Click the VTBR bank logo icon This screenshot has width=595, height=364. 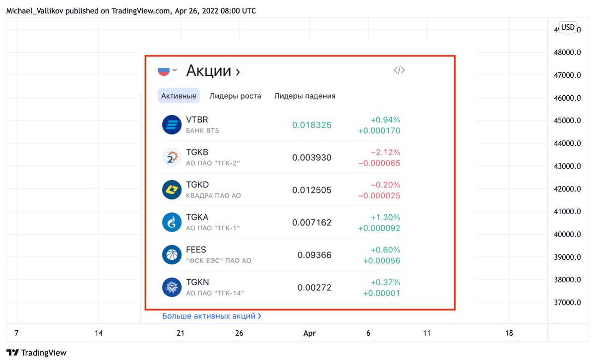(172, 124)
